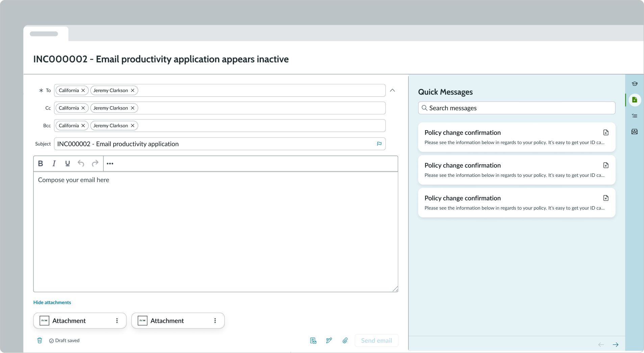Click the flag icon in Subject field
This screenshot has width=644, height=353.
pyautogui.click(x=379, y=144)
